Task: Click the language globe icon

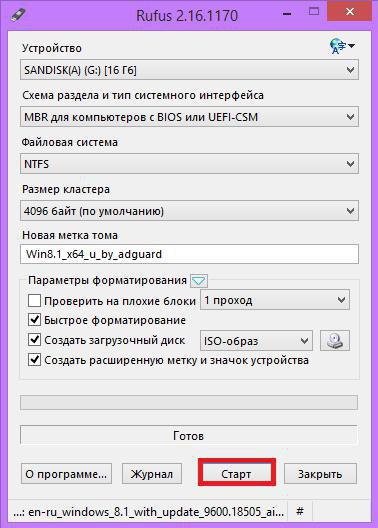Action: (x=342, y=46)
